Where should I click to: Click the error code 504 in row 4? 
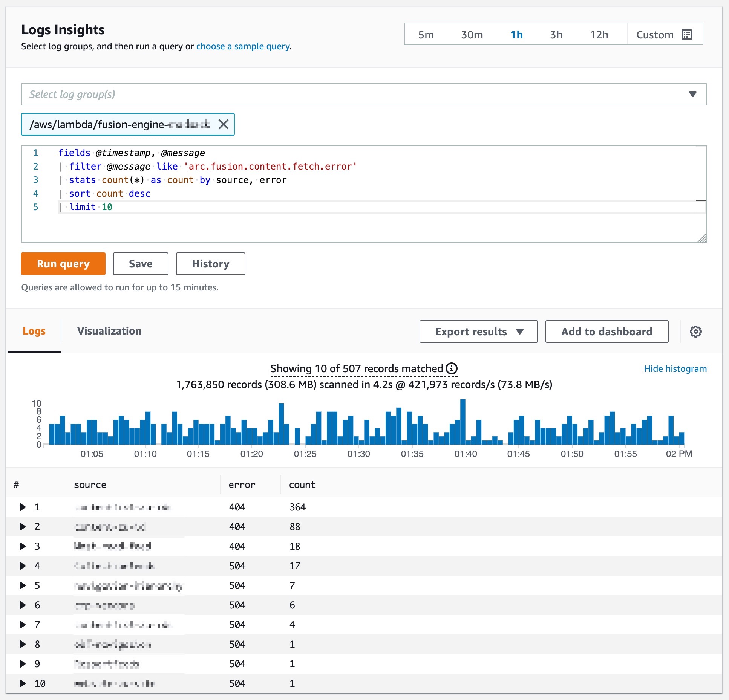click(x=237, y=566)
